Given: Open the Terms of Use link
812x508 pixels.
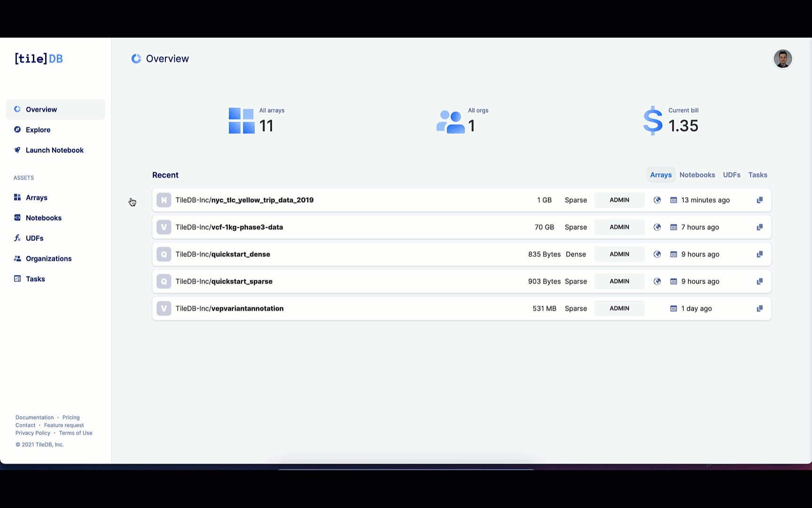Looking at the screenshot, I should click(x=76, y=433).
